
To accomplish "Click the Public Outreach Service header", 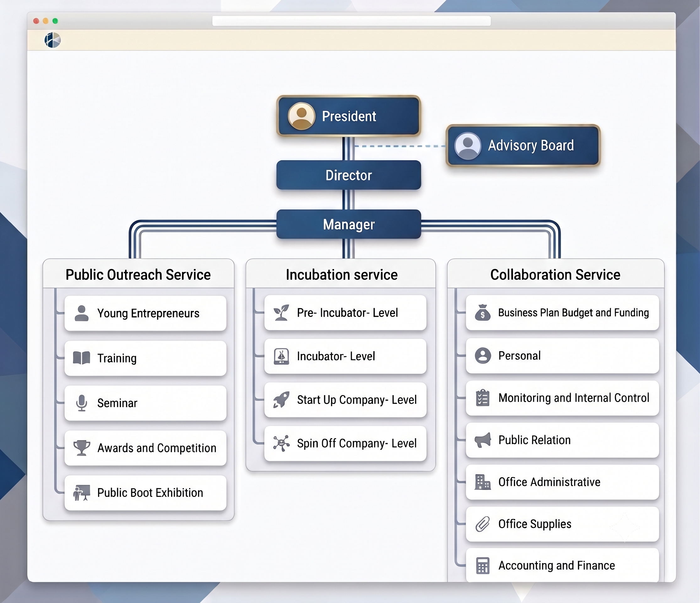I will [138, 274].
